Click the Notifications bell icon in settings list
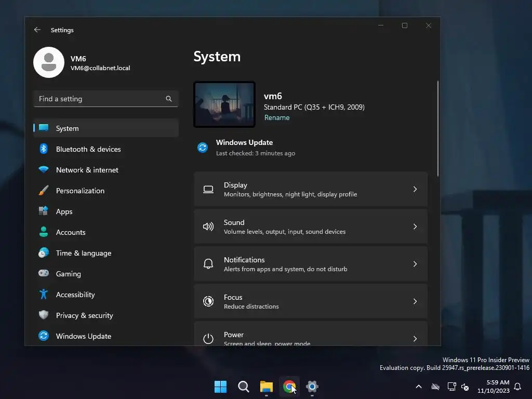532x399 pixels. (208, 264)
